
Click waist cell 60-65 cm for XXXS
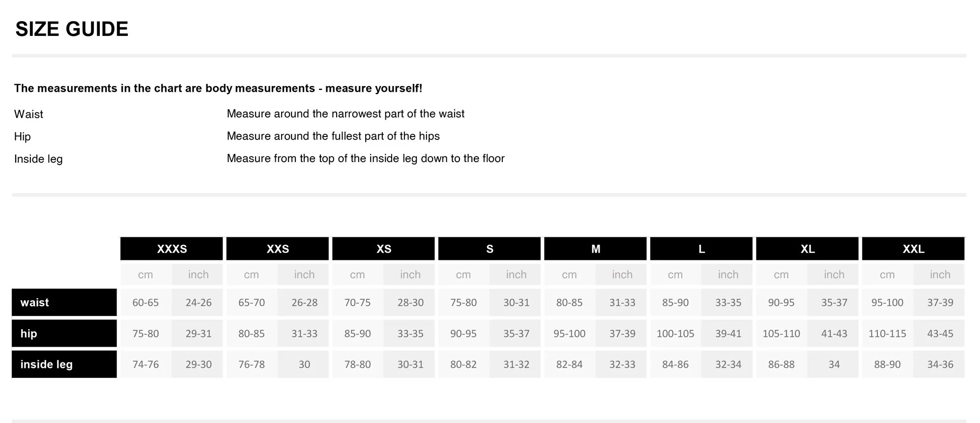(145, 302)
